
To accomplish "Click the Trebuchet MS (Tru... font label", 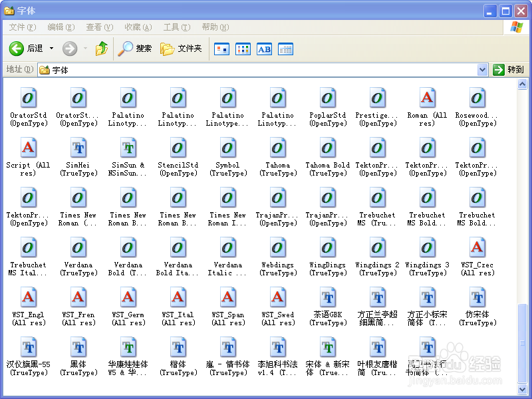I will coord(377,219).
